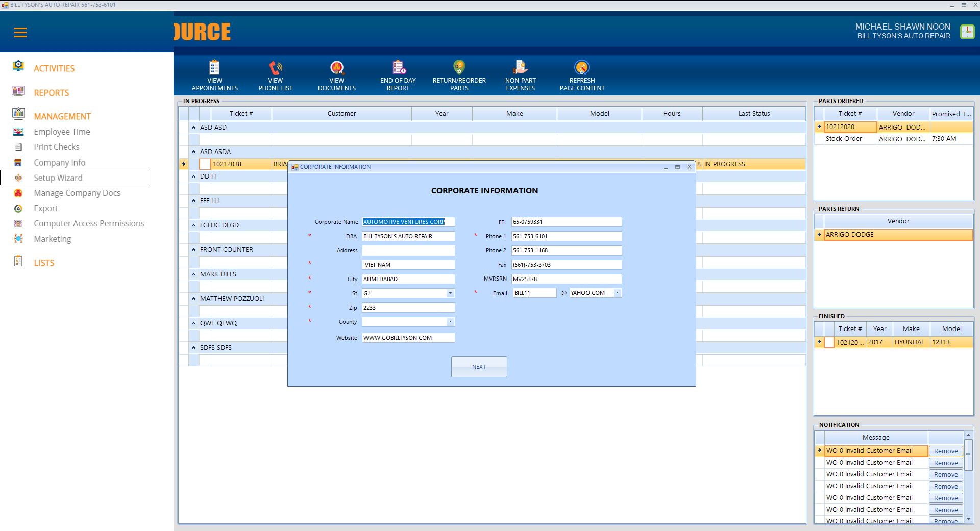Collapse the MARK DILLS group

tap(193, 274)
